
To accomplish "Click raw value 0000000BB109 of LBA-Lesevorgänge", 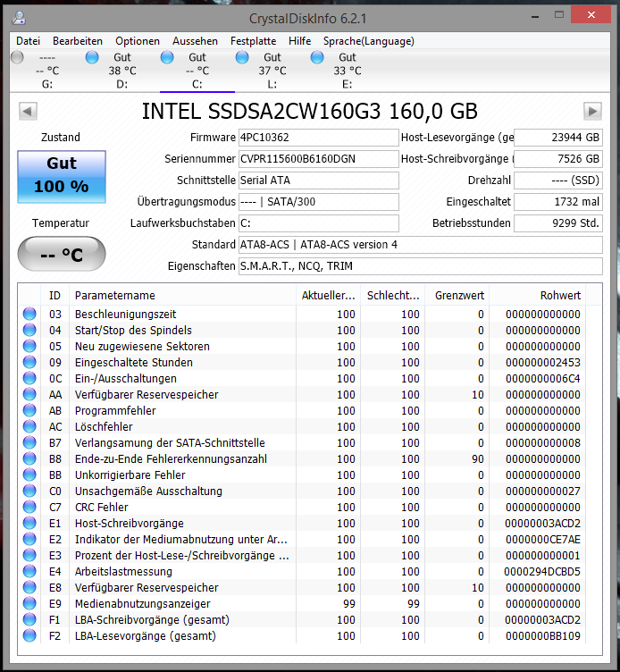I will 543,636.
